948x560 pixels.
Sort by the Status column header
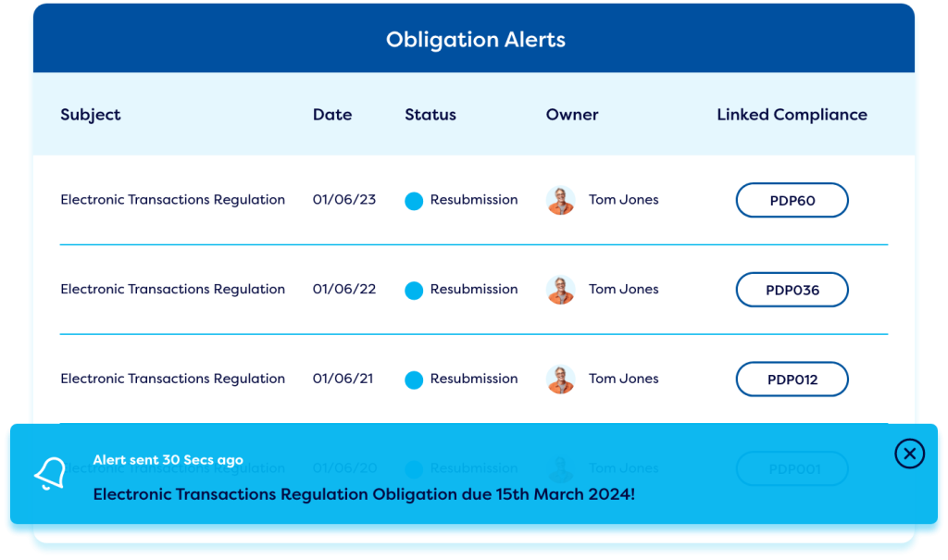point(430,115)
